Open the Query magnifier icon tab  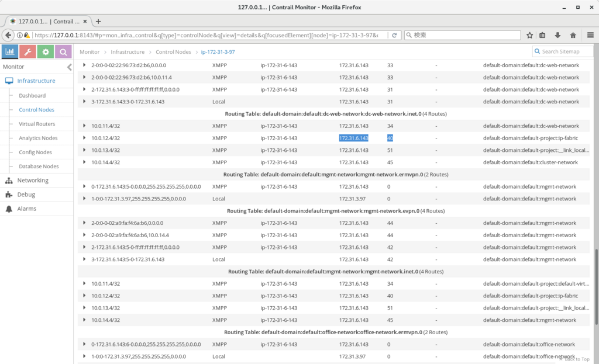[x=63, y=51]
